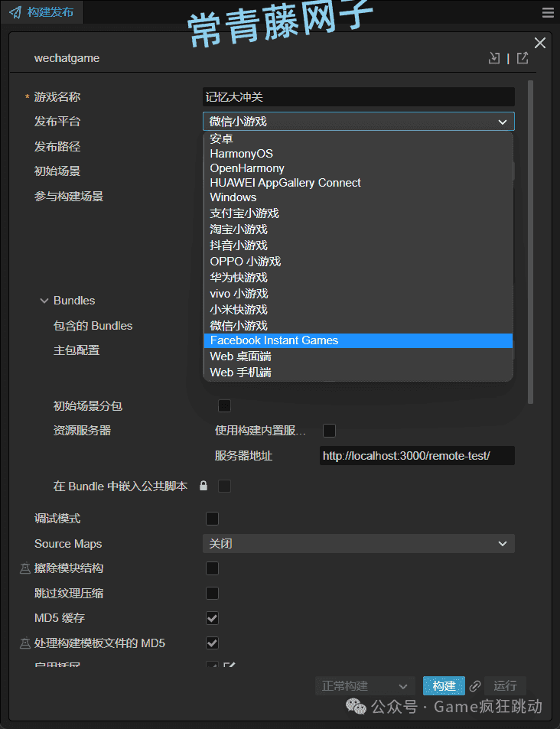This screenshot has height=729, width=560.
Task: Enable the 擦除模块结构 checkbox
Action: 212,568
